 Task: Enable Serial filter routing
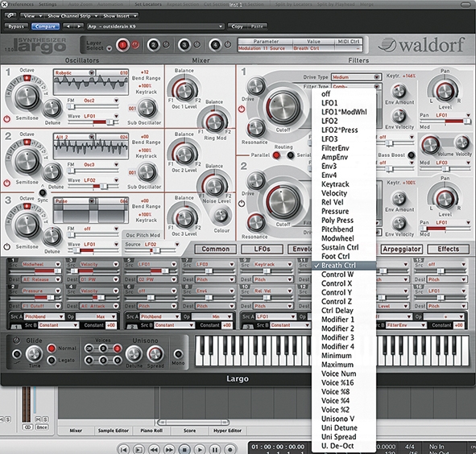coord(291,155)
